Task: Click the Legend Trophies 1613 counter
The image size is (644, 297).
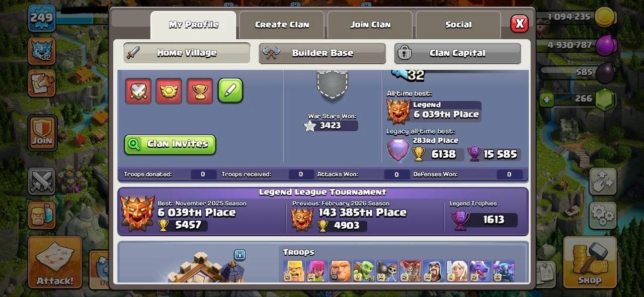Action: (484, 220)
